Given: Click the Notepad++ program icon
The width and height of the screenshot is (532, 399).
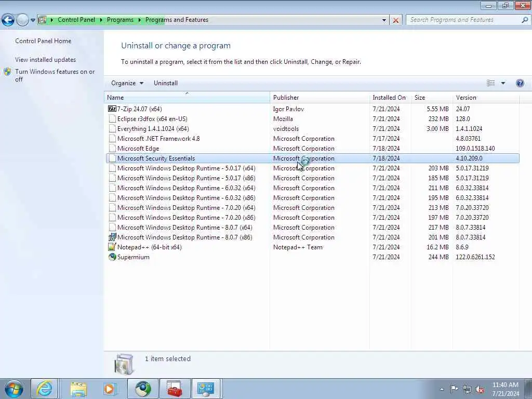Looking at the screenshot, I should click(112, 247).
